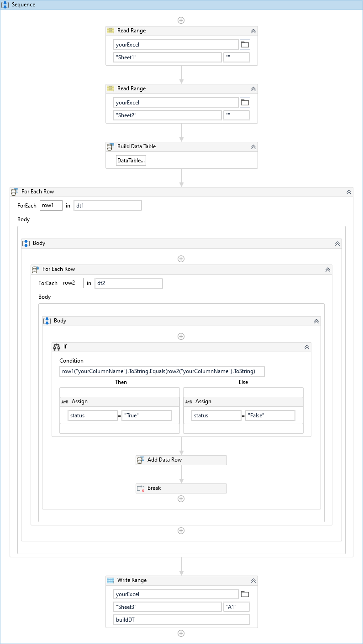
Task: Select the Add Data Row activity
Action: [x=181, y=460]
